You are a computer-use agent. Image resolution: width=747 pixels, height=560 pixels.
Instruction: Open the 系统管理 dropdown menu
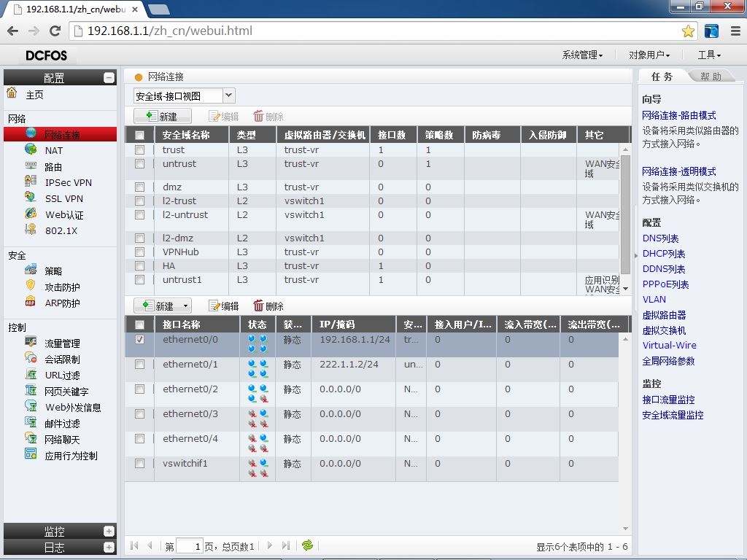(582, 55)
